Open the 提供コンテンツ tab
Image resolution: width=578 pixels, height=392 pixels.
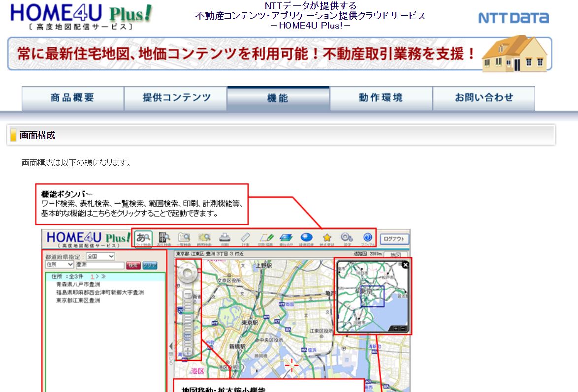(x=175, y=98)
